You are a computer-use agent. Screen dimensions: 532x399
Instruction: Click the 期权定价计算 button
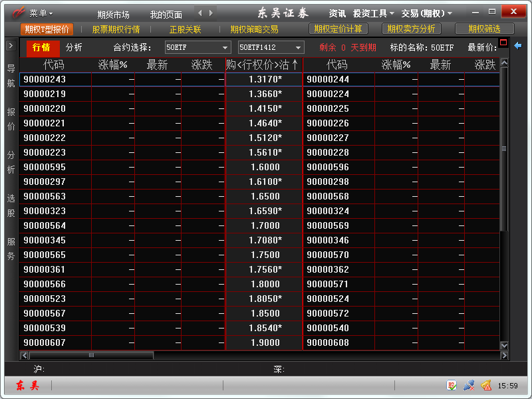point(338,29)
